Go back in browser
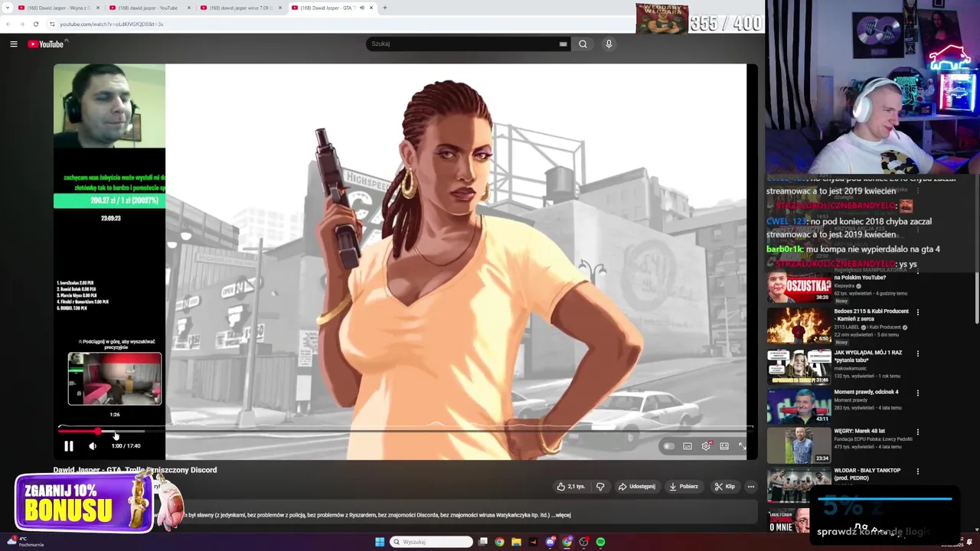 click(8, 24)
